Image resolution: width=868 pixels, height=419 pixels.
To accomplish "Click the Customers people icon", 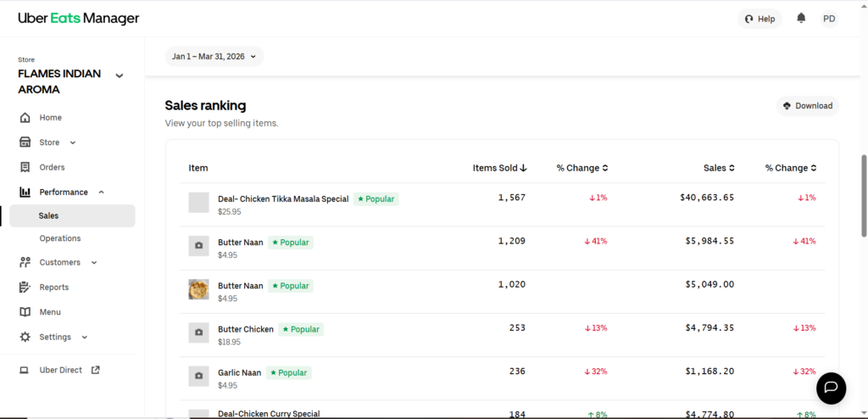I will coord(25,262).
